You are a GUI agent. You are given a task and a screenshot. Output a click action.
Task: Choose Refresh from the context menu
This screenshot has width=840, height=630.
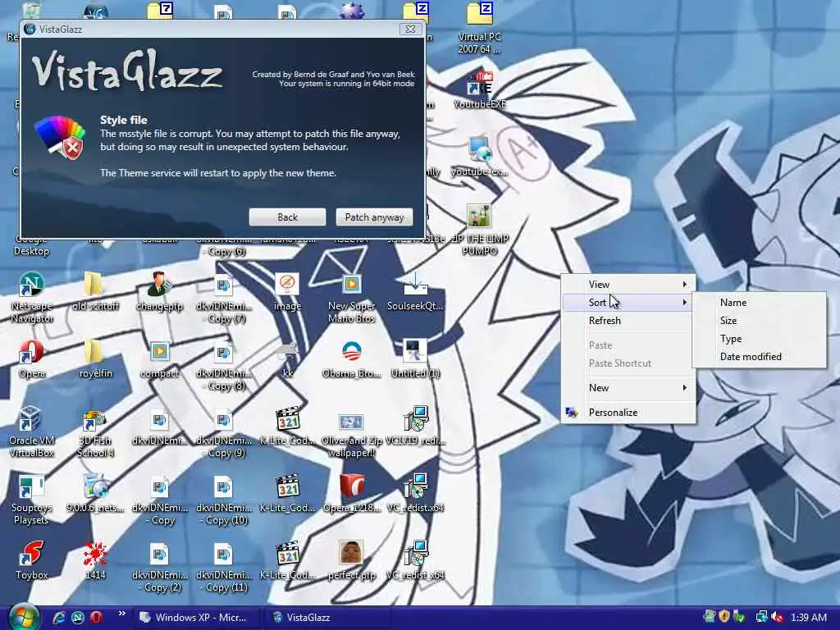coord(628,321)
